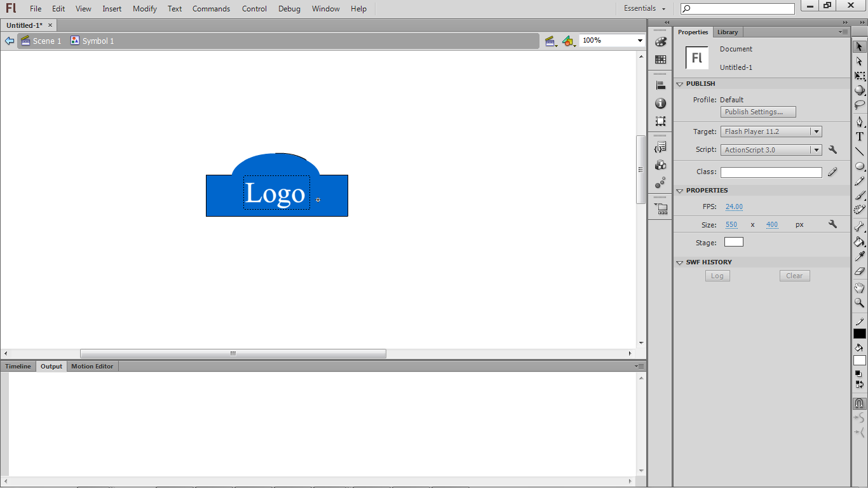Click the swap colors icon
This screenshot has width=868, height=488.
coord(859,384)
